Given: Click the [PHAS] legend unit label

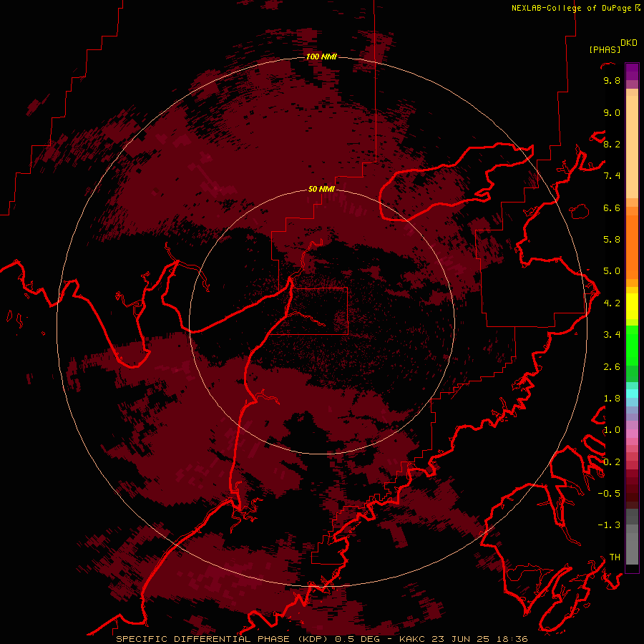Looking at the screenshot, I should (x=605, y=49).
